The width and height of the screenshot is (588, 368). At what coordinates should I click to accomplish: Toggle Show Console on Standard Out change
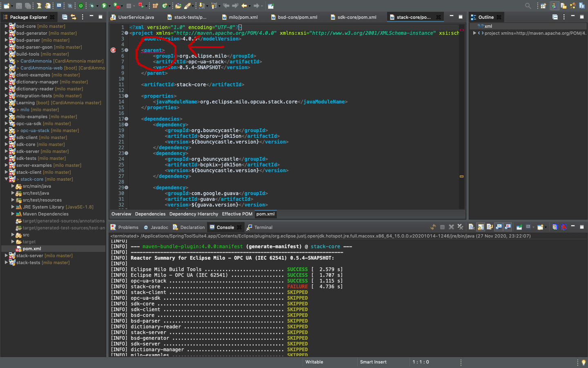(499, 227)
